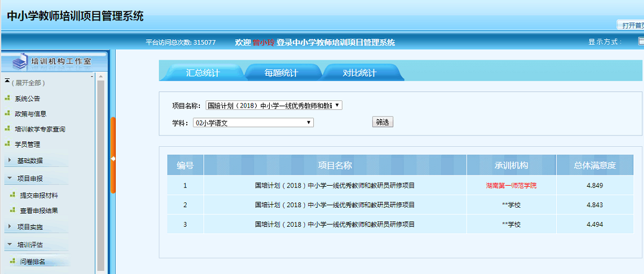Viewport: 644px width, 274px height.
Task: Expand the 基础数据 section
Action: point(30,161)
